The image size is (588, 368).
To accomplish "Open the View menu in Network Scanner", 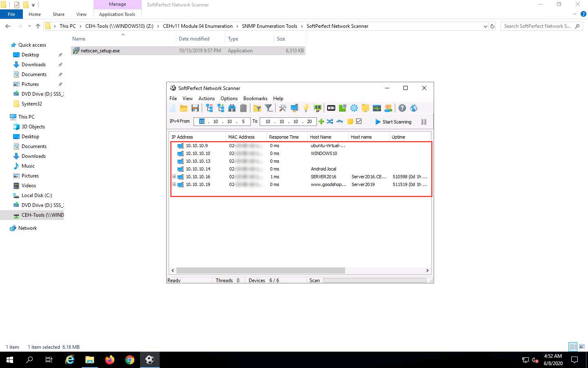I will point(187,99).
